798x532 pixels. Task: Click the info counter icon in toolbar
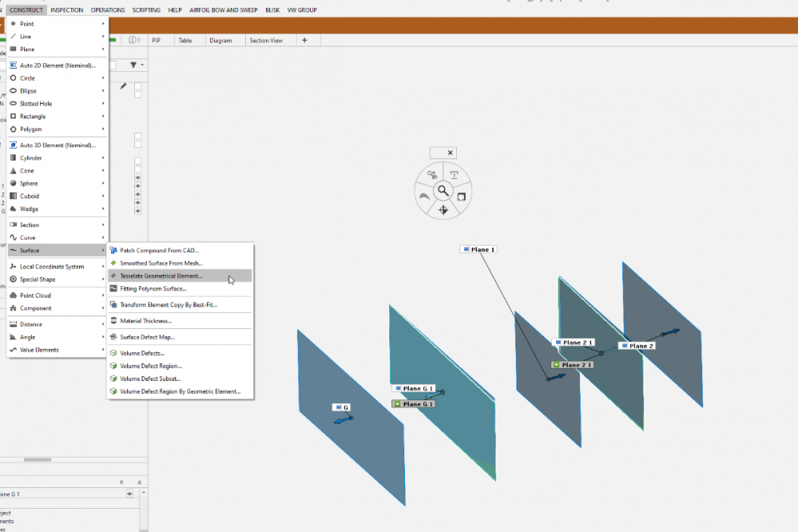(134, 40)
